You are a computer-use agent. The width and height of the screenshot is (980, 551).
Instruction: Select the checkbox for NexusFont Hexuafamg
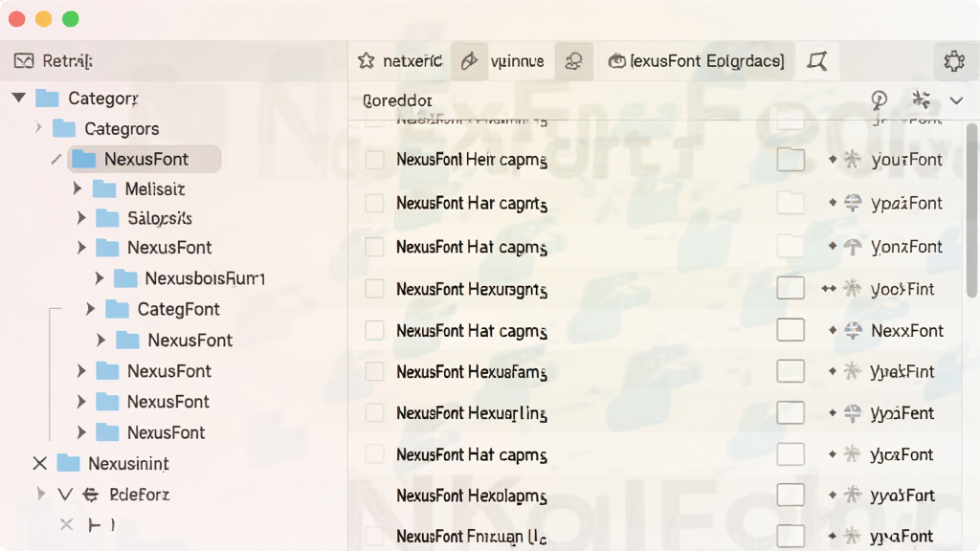coord(374,372)
